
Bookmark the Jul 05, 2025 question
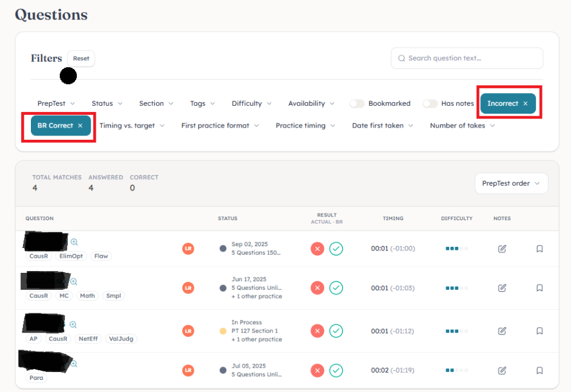coord(540,370)
